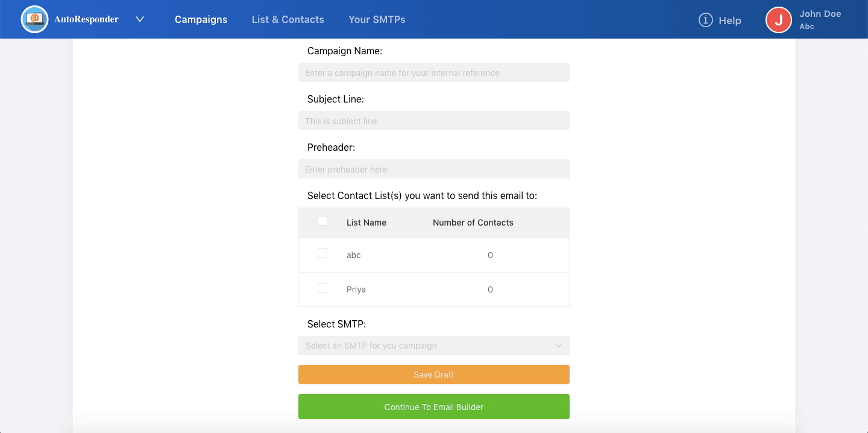This screenshot has height=433, width=868.
Task: Check the abc contact list checkbox
Action: tap(322, 254)
